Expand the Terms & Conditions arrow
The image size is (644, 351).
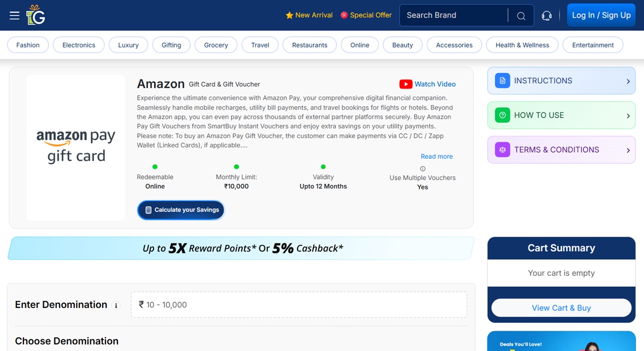click(628, 150)
